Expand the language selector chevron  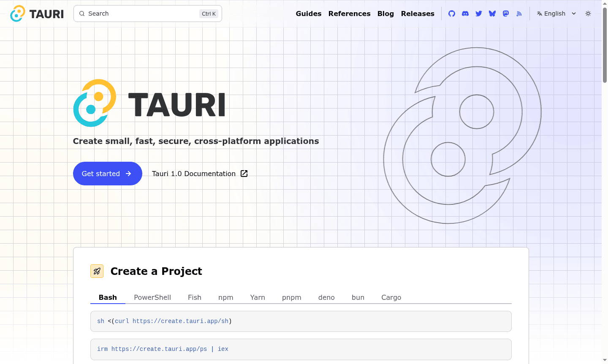point(574,13)
